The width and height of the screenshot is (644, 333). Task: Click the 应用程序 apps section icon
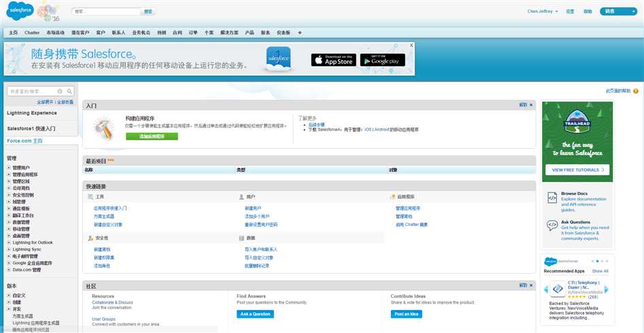coord(392,197)
